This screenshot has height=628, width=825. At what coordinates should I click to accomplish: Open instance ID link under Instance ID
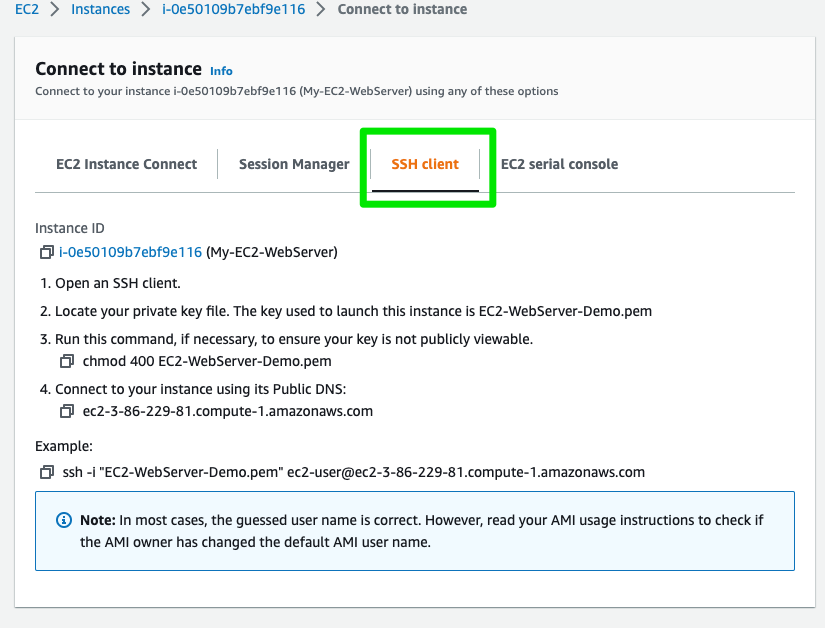130,252
